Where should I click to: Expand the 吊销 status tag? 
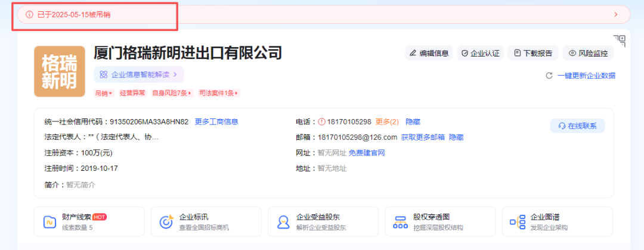click(x=104, y=93)
